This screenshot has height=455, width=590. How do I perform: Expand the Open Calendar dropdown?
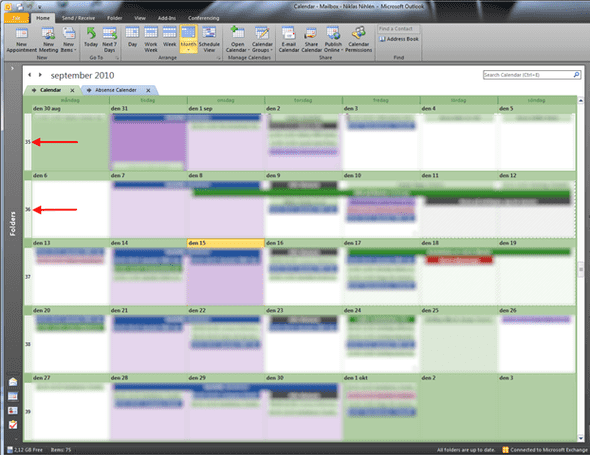tap(237, 40)
